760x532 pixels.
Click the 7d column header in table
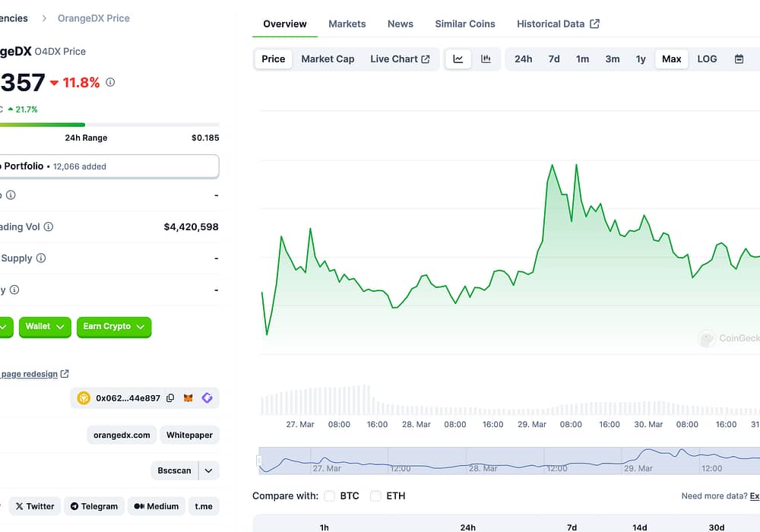[572, 527]
